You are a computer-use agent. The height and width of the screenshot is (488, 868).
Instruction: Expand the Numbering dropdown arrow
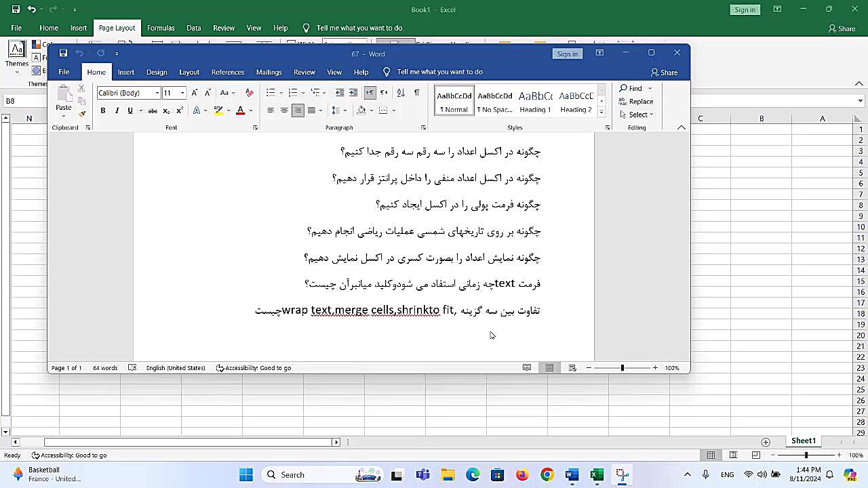[x=302, y=93]
